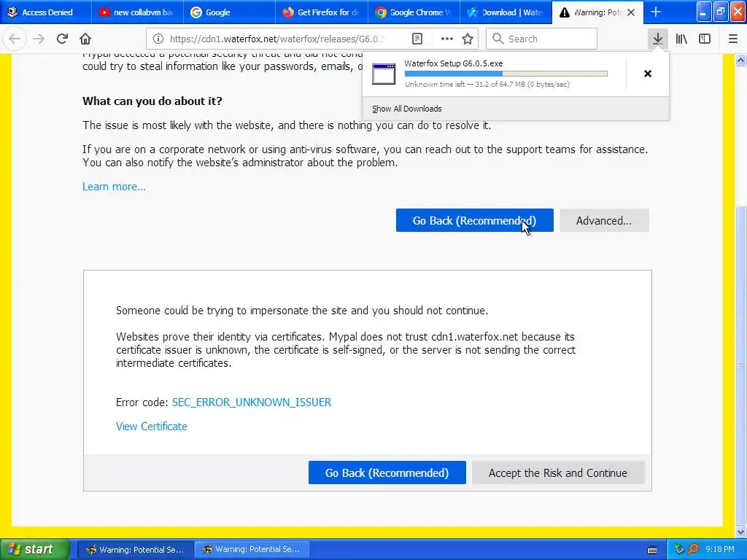The height and width of the screenshot is (560, 747).
Task: Switch to the new collabvm YouTube tab
Action: pyautogui.click(x=137, y=12)
